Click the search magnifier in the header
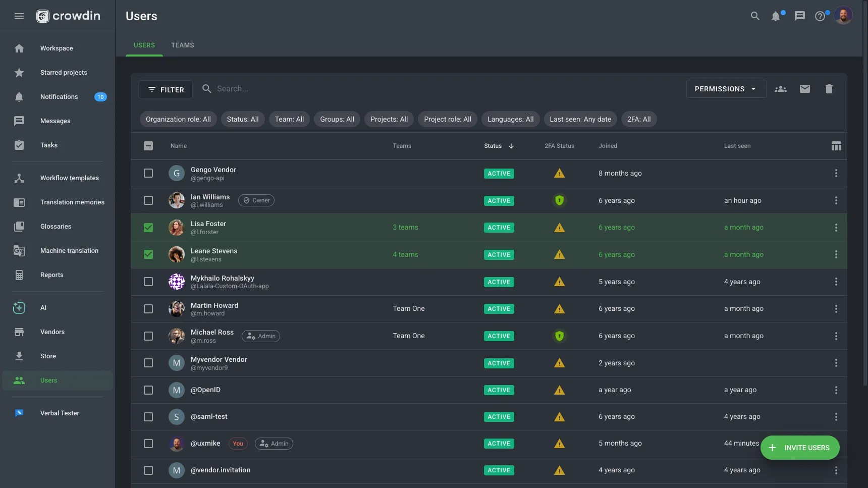The width and height of the screenshot is (868, 488). click(x=755, y=16)
